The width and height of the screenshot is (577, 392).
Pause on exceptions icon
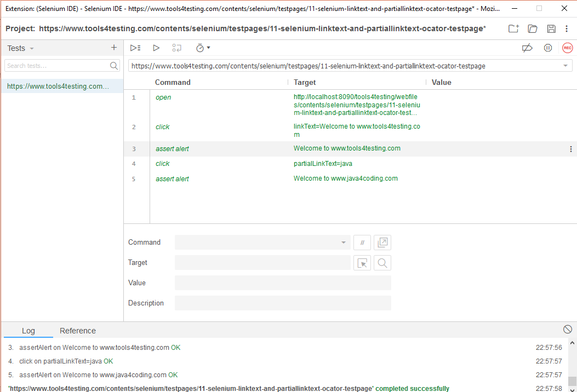point(548,48)
